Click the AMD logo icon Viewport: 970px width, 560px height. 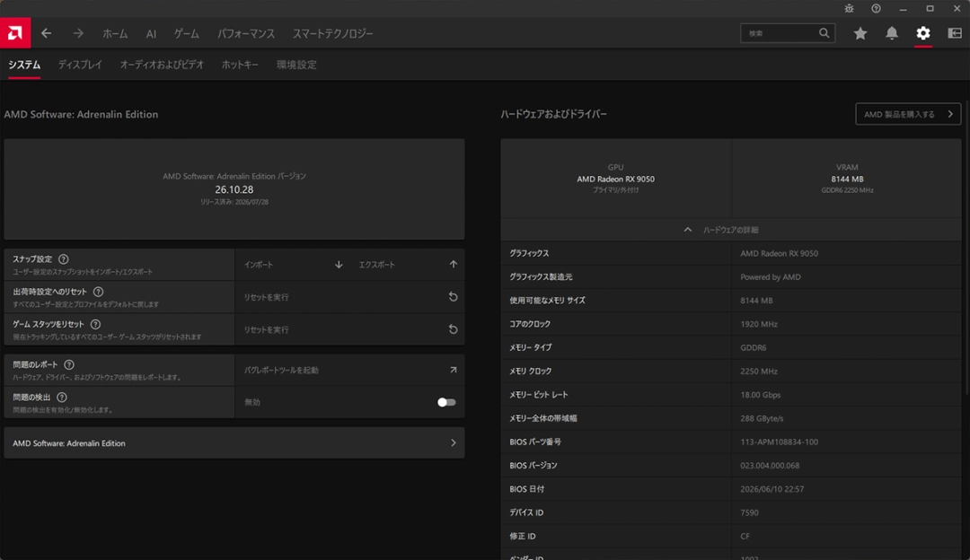(x=15, y=33)
